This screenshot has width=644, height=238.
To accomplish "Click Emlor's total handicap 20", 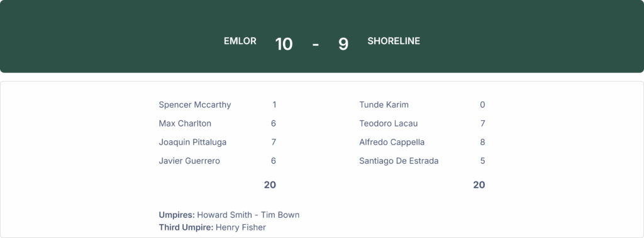I will [x=270, y=185].
